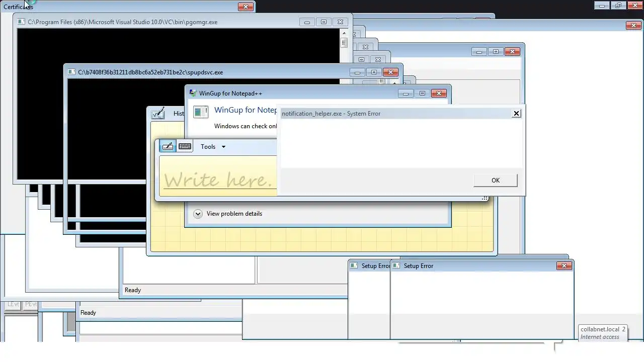Minimize the spupdsvc.exe console window

click(x=357, y=72)
